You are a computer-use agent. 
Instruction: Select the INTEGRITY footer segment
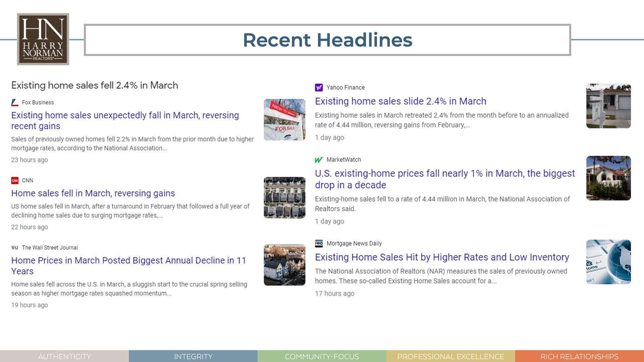pos(193,356)
